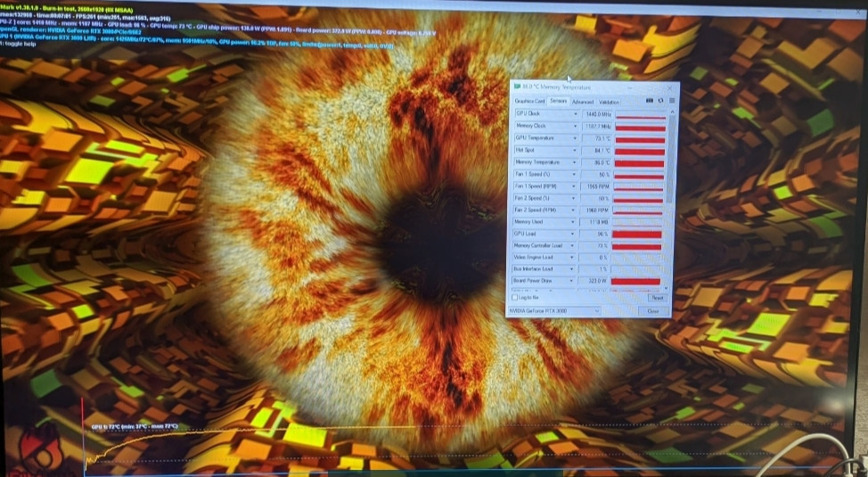Screen dimensions: 868x477
Task: Click the scrollbar down arrow in sensor list
Action: (x=666, y=288)
